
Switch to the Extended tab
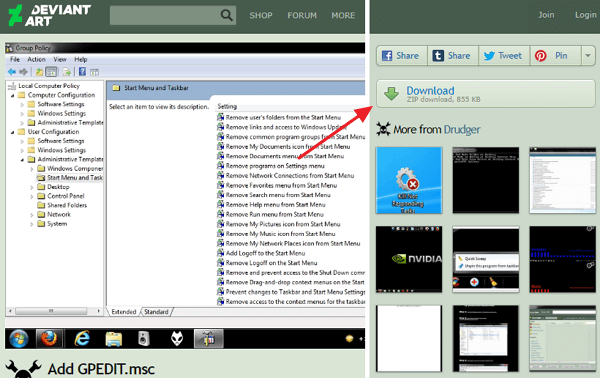pos(124,312)
